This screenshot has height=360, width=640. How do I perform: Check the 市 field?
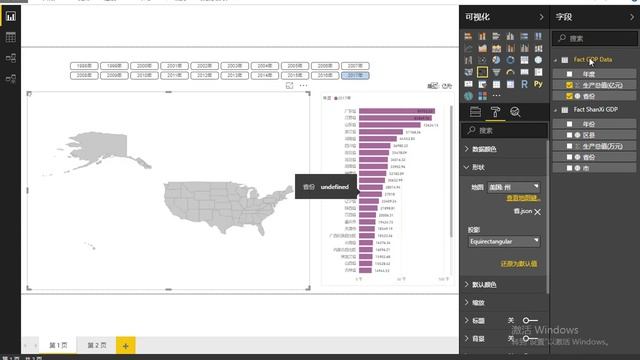point(569,168)
